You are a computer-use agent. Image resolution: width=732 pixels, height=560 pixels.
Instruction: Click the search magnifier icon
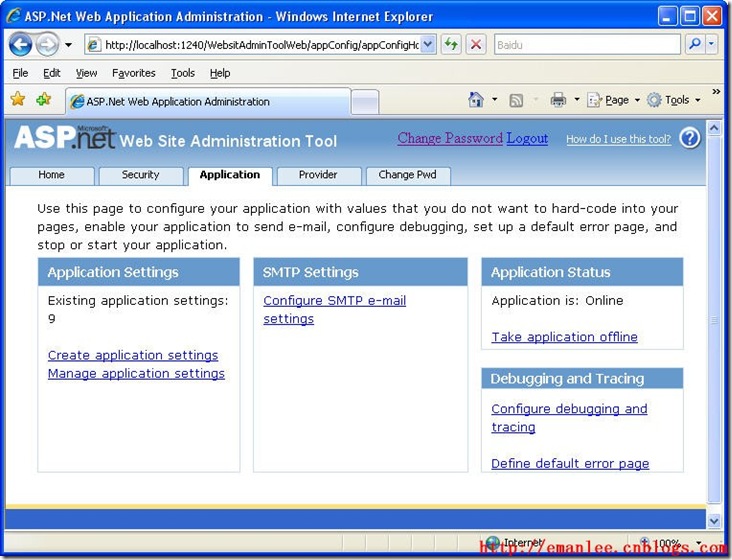[695, 44]
